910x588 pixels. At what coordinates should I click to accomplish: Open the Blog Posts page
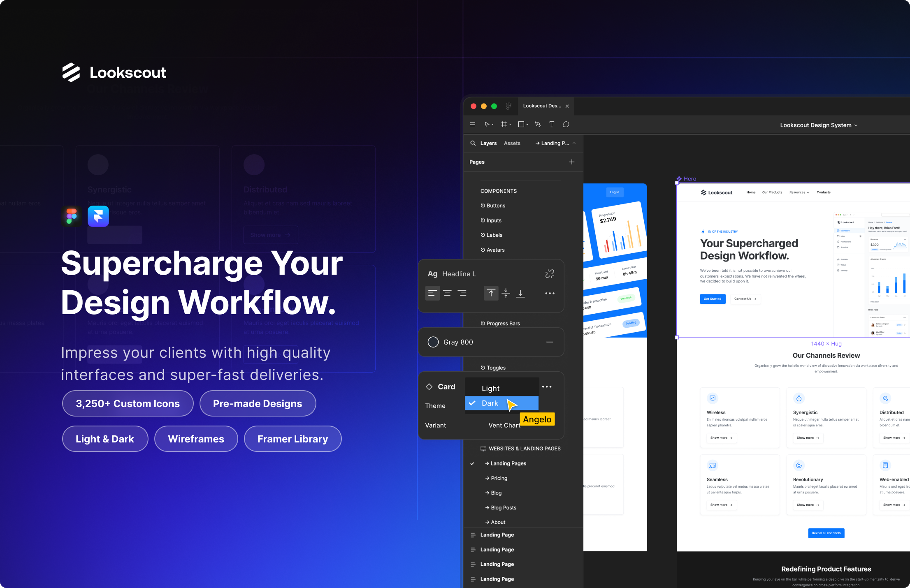point(501,508)
